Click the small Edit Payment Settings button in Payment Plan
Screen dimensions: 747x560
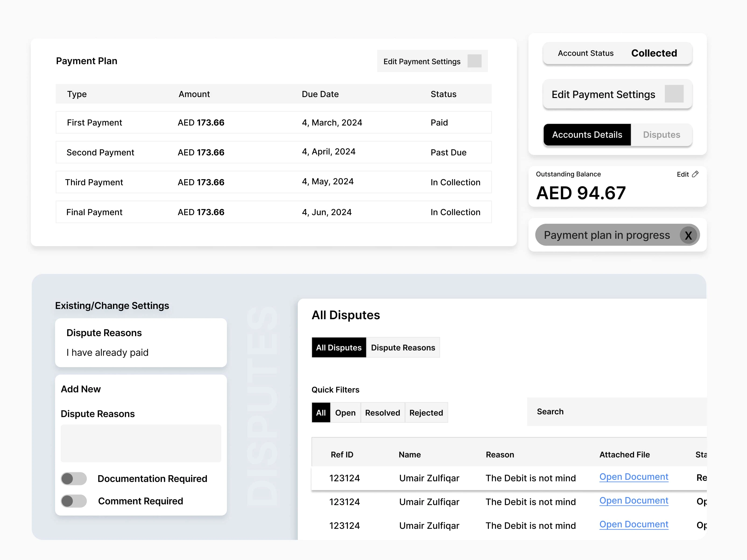pyautogui.click(x=432, y=61)
